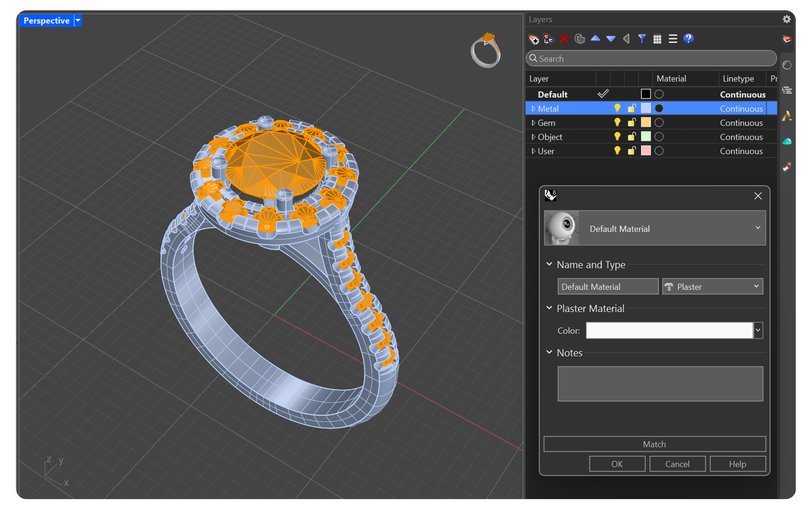
Task: Move layer down with the down arrow
Action: 611,39
